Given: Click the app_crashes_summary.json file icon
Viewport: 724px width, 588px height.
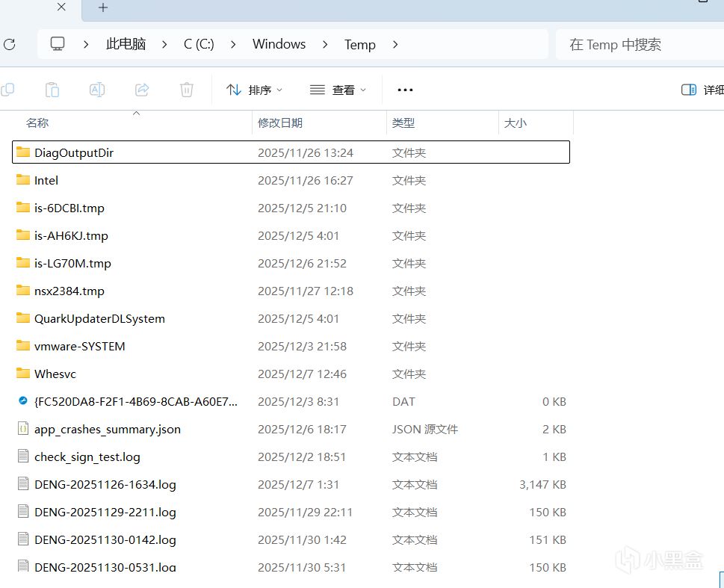Looking at the screenshot, I should (23, 429).
